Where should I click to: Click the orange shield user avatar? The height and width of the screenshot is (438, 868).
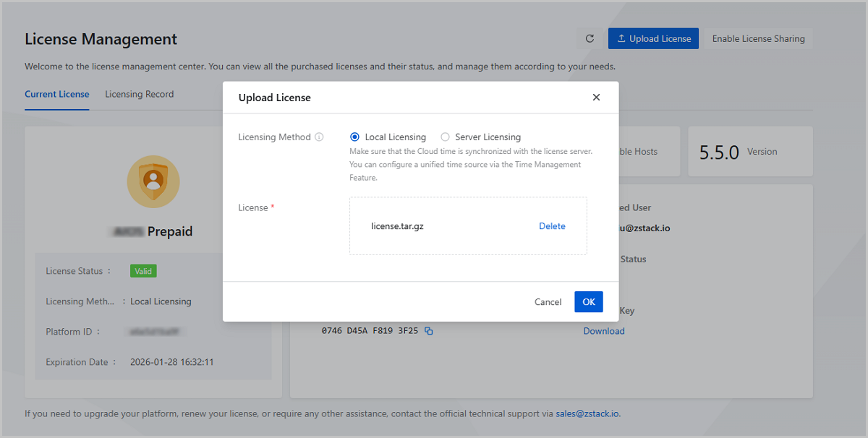click(x=153, y=181)
